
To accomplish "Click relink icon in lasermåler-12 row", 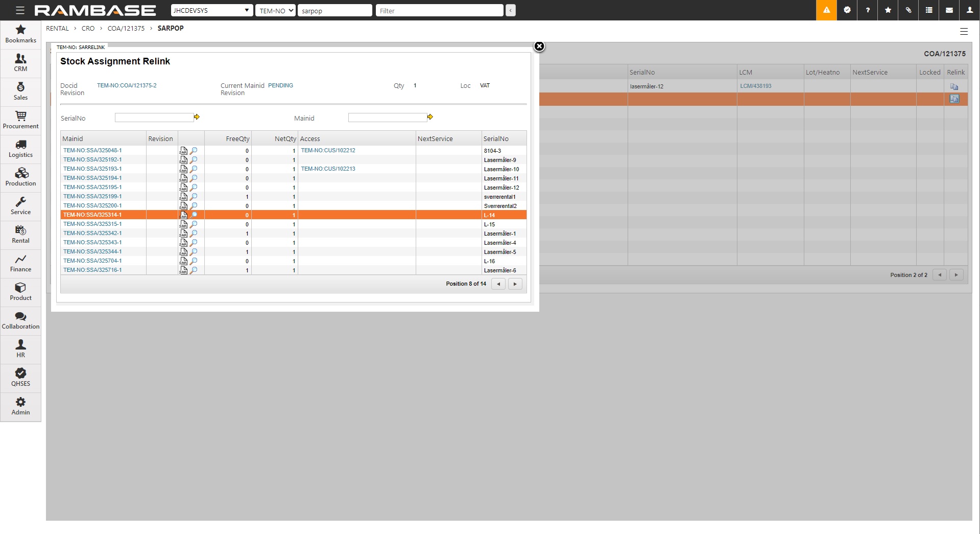I will tap(954, 86).
